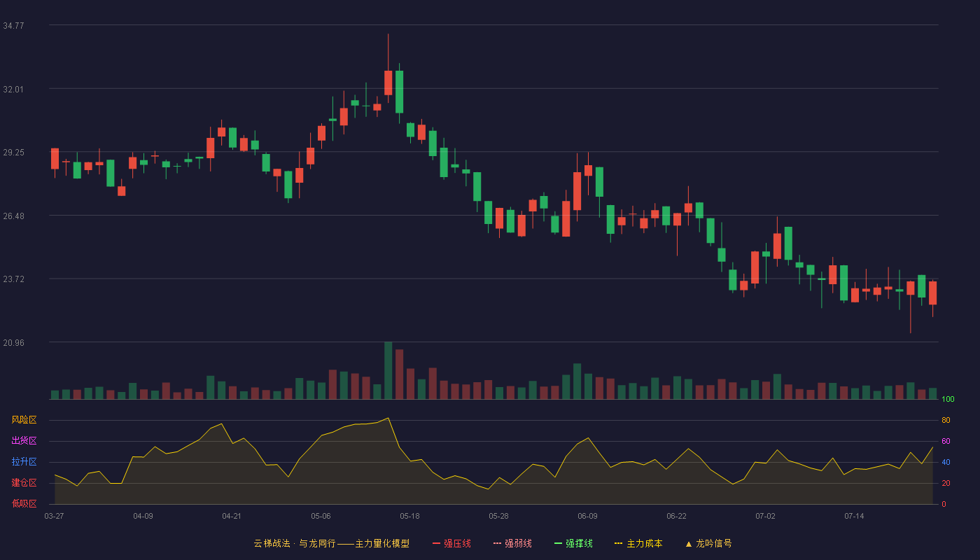Click the 05-18 date axis label
980x560 pixels.
click(409, 516)
